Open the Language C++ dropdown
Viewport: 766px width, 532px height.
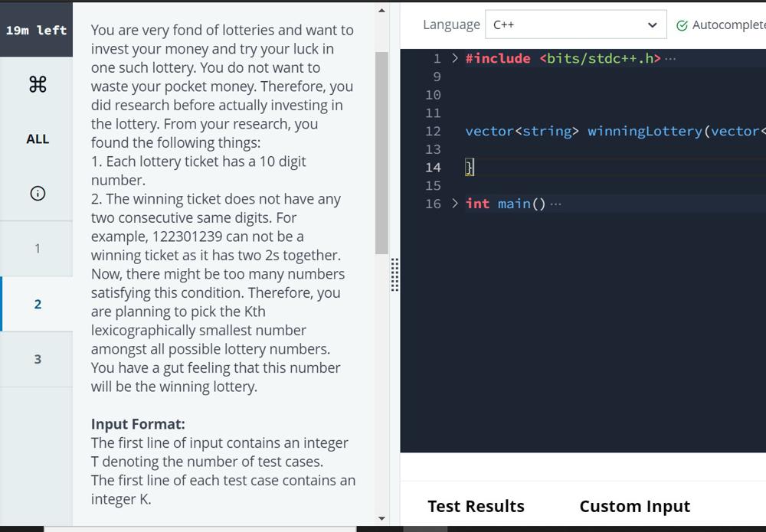click(x=575, y=24)
